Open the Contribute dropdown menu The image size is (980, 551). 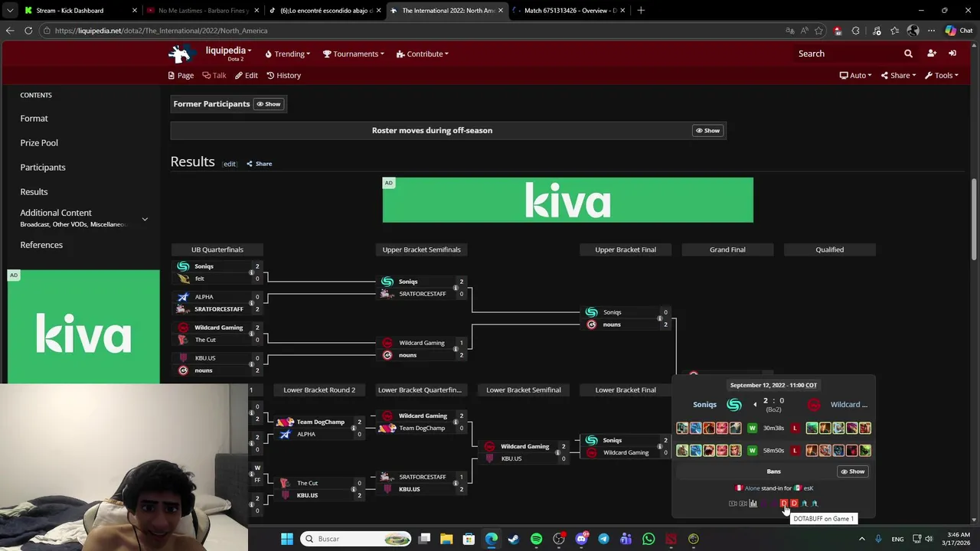tap(423, 54)
